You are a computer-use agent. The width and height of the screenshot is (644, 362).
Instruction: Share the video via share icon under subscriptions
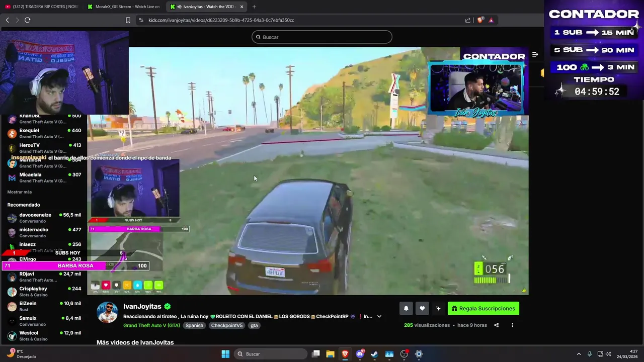(x=496, y=325)
